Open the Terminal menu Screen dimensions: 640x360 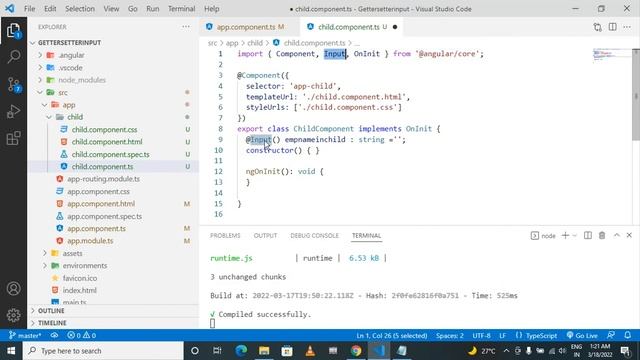182,9
